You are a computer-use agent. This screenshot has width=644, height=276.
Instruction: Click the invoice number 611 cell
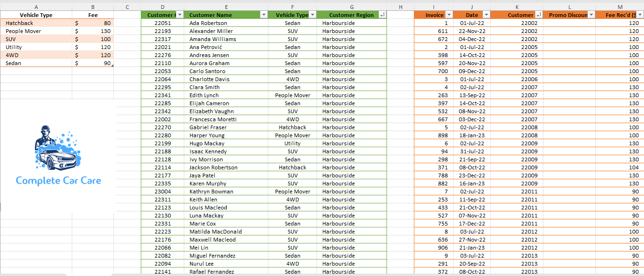435,31
